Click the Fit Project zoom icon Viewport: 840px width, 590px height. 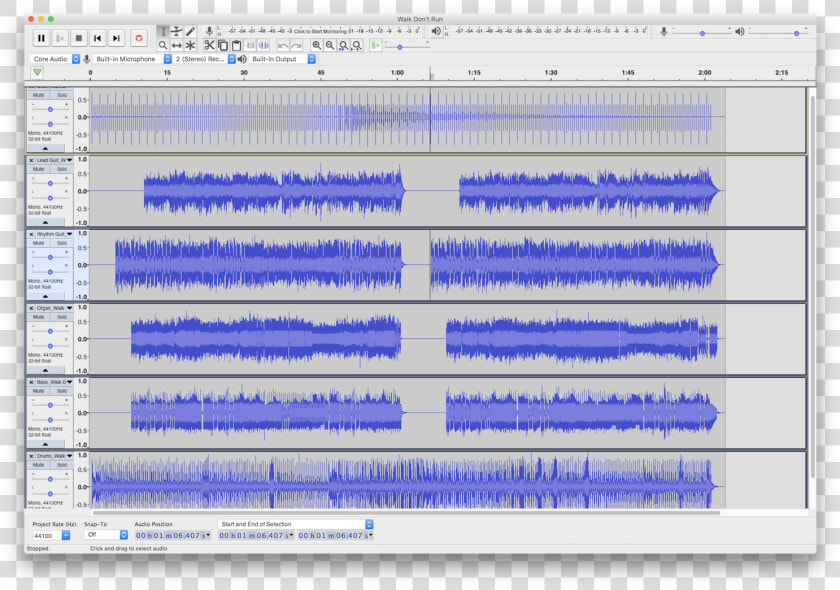pos(357,46)
